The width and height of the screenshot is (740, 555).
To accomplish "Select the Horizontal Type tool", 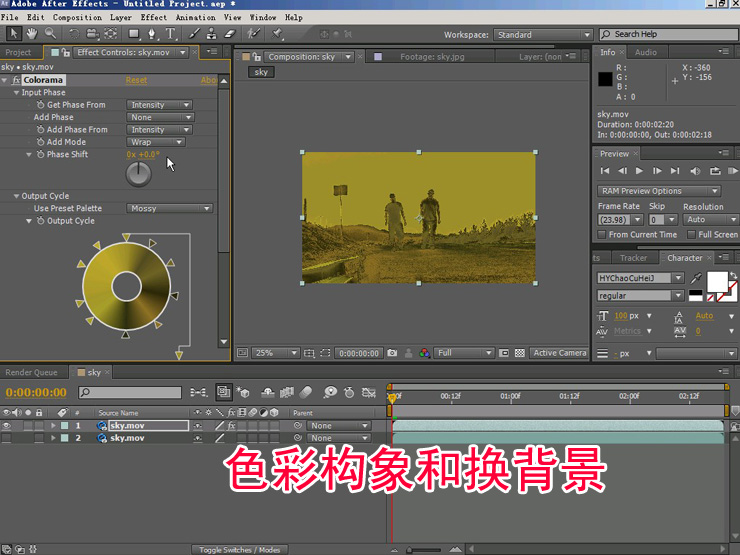I will point(170,33).
